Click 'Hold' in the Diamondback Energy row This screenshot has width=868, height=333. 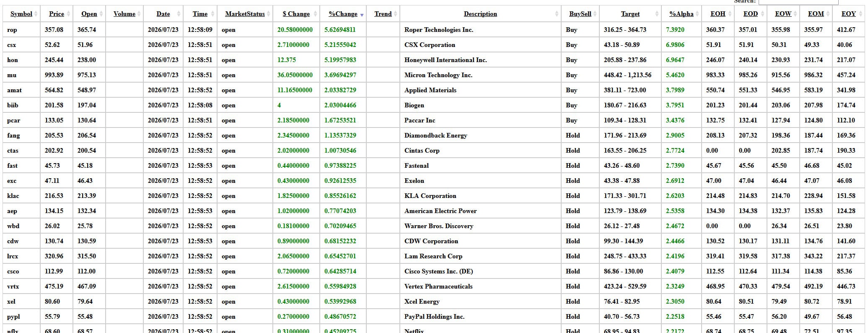573,135
